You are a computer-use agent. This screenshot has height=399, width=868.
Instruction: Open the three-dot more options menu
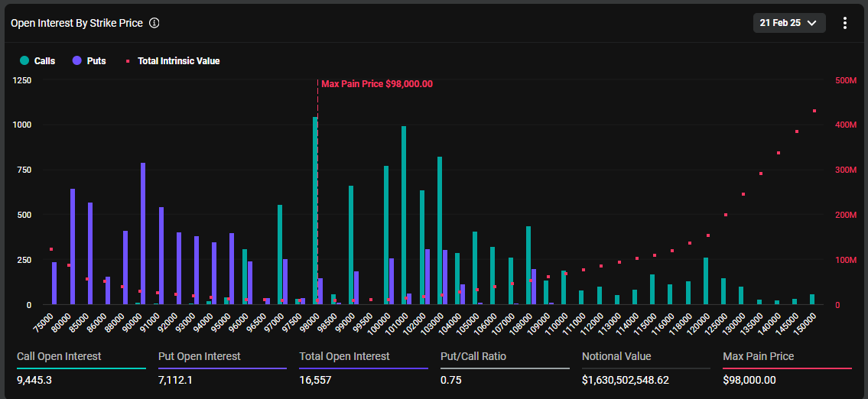845,23
